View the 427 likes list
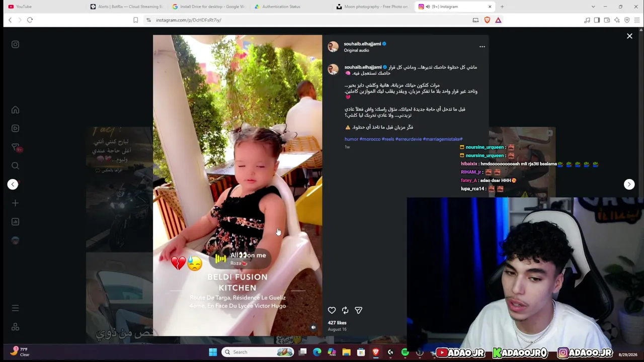644x362 pixels. pyautogui.click(x=337, y=323)
